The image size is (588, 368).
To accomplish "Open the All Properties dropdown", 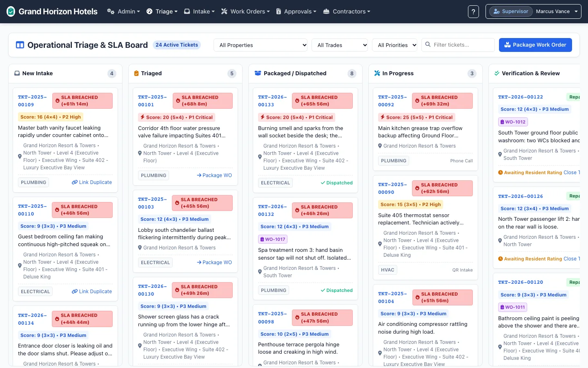I will click(x=261, y=45).
